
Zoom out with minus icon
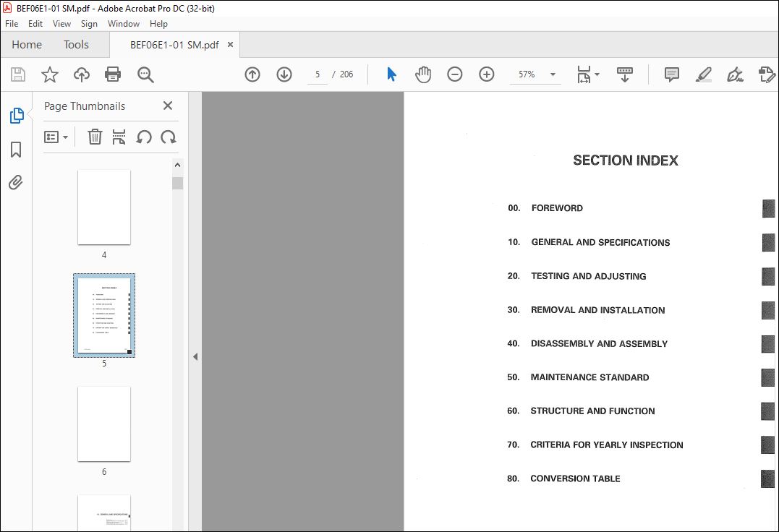coord(454,74)
